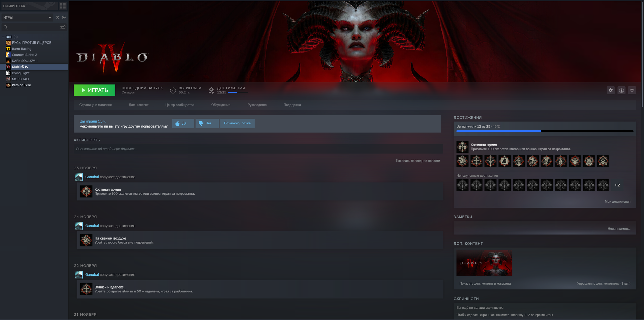This screenshot has width=644, height=320.
Task: Open the ИГРЫ category dropdown
Action: click(x=27, y=17)
